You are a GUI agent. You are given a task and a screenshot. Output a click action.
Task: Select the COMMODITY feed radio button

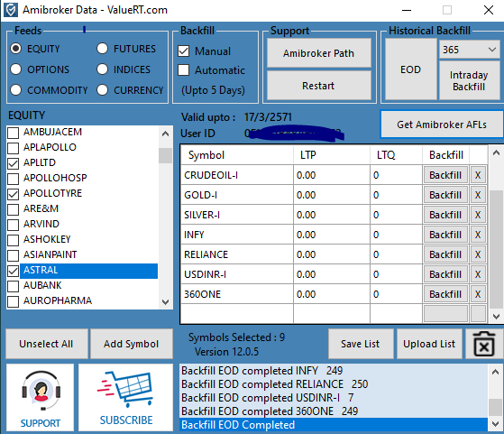15,89
